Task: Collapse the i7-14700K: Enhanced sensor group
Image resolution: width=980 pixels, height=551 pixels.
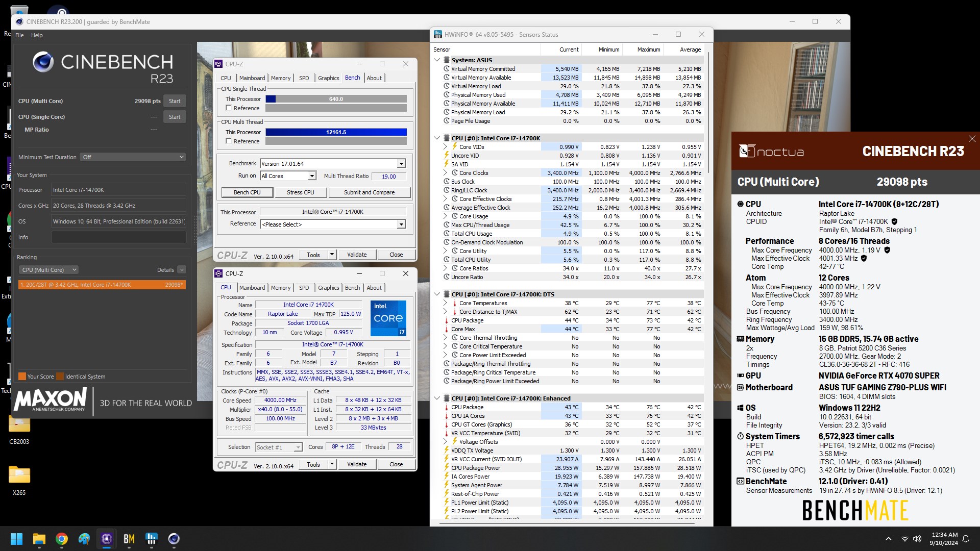Action: click(437, 398)
